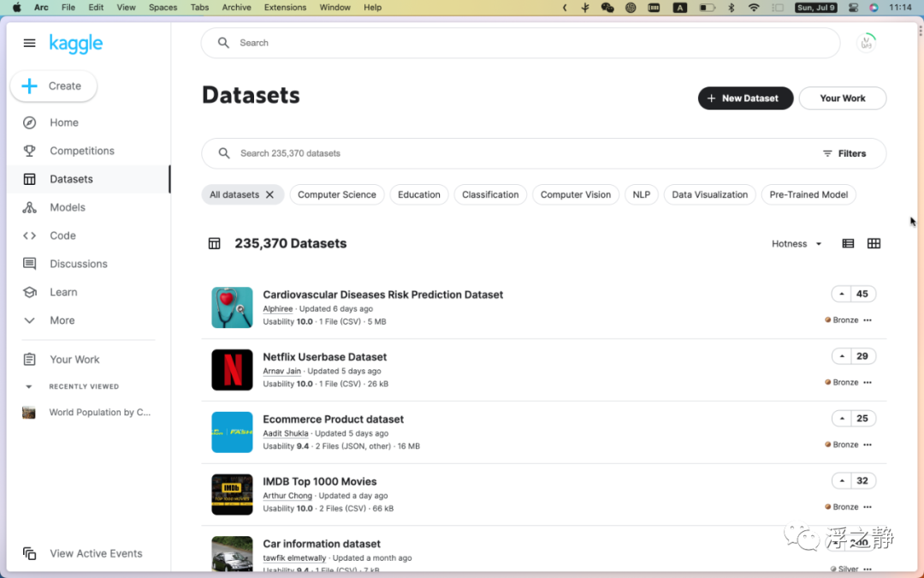Viewport: 924px width, 578px height.
Task: Filter by Data Visualization tag
Action: [x=709, y=194]
